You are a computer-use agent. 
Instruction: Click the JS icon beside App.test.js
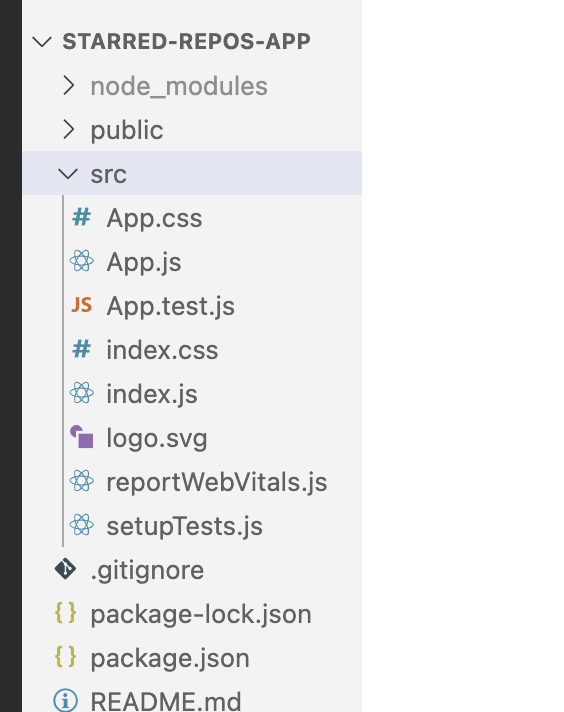pos(82,305)
